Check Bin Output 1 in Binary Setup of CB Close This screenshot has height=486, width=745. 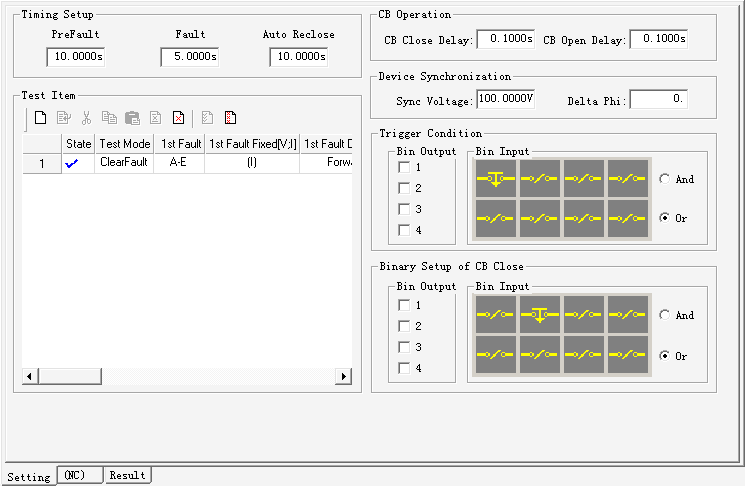click(404, 305)
